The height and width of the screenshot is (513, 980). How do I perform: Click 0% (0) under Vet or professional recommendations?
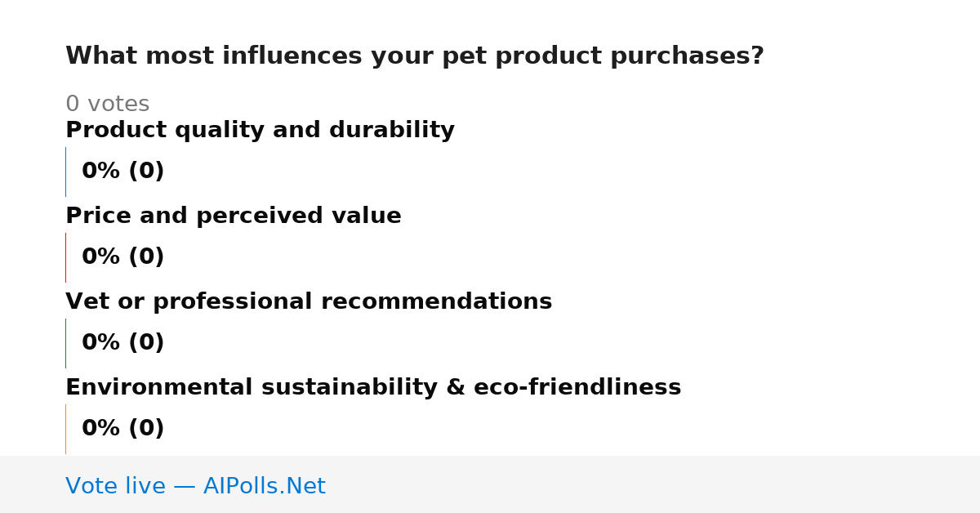point(123,343)
